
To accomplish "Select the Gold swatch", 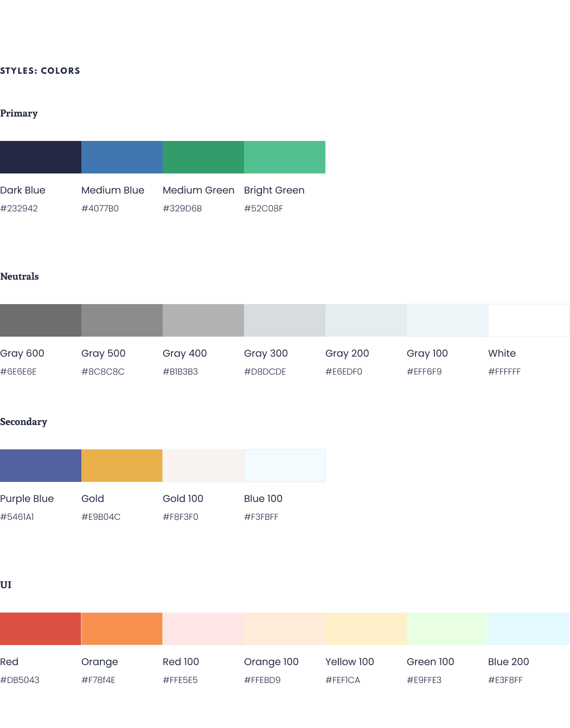I will tap(121, 465).
